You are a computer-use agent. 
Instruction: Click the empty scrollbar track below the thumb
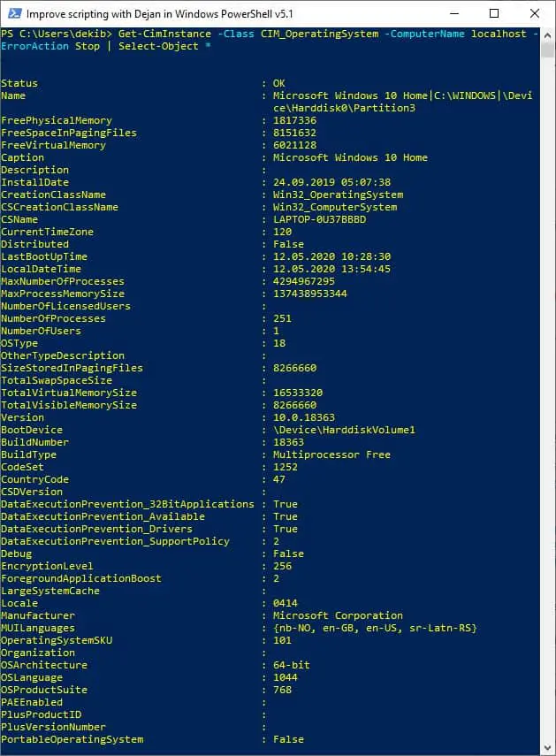coord(547,401)
